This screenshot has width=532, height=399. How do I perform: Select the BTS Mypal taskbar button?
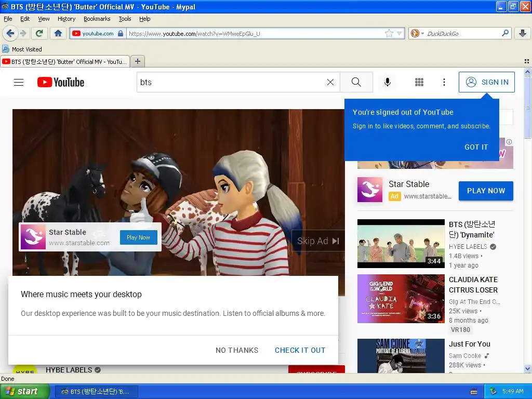point(97,392)
